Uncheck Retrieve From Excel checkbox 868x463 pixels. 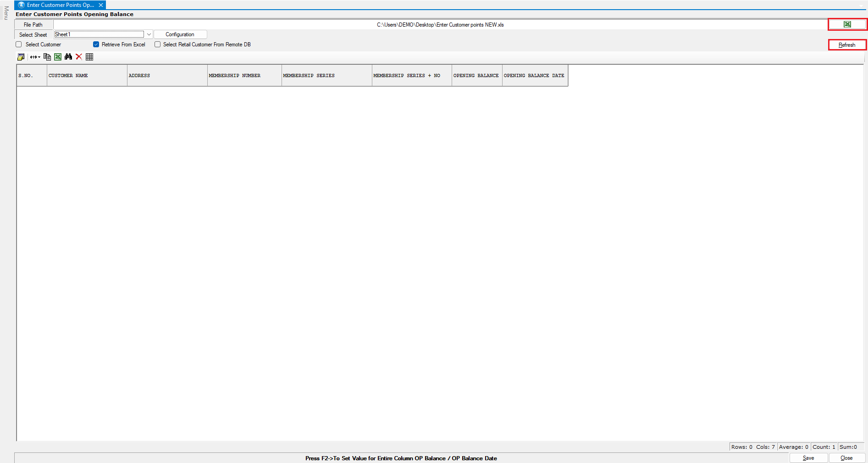[96, 45]
